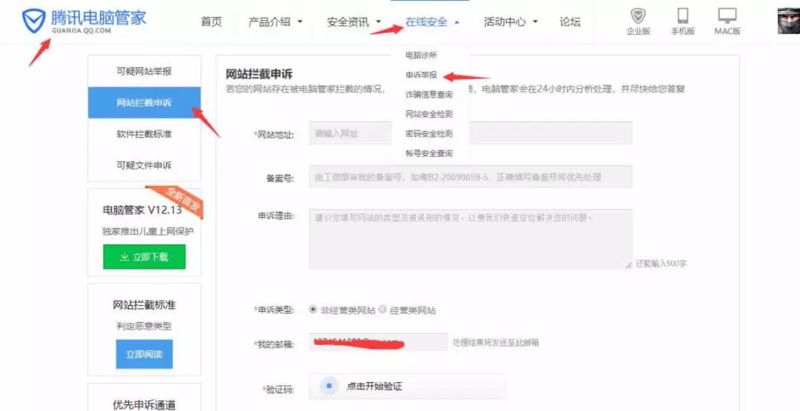Choose 申诉举报 from the dropdown
Screen dimensions: 800x411
point(421,75)
